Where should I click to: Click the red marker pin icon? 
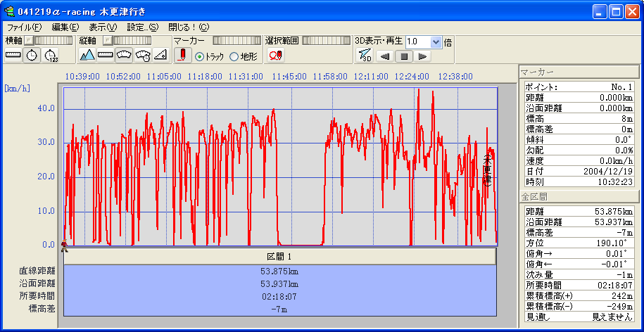coord(182,55)
